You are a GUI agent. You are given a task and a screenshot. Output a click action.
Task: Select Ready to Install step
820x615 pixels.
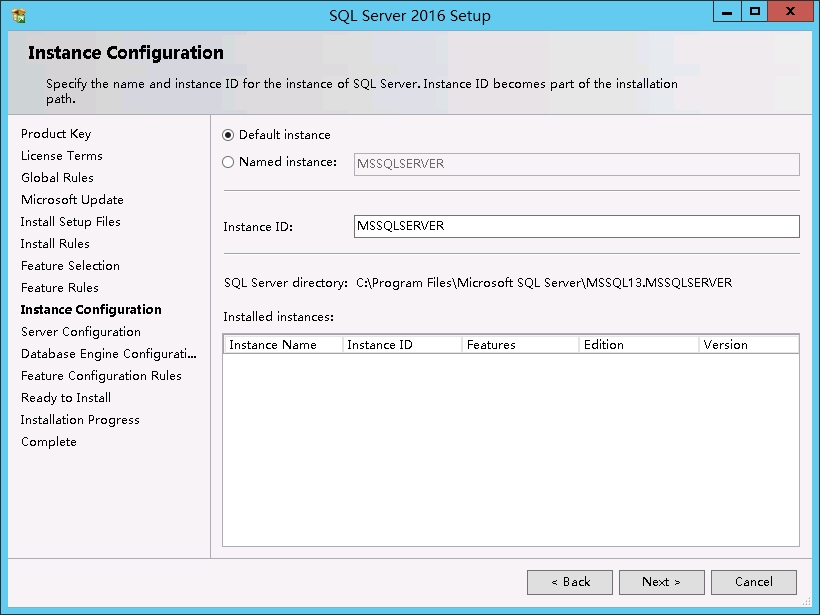click(66, 397)
